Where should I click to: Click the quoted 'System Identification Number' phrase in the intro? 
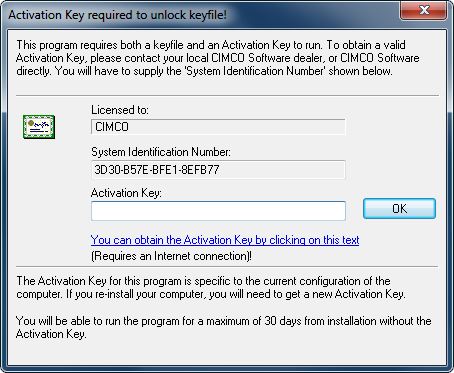coord(255,71)
